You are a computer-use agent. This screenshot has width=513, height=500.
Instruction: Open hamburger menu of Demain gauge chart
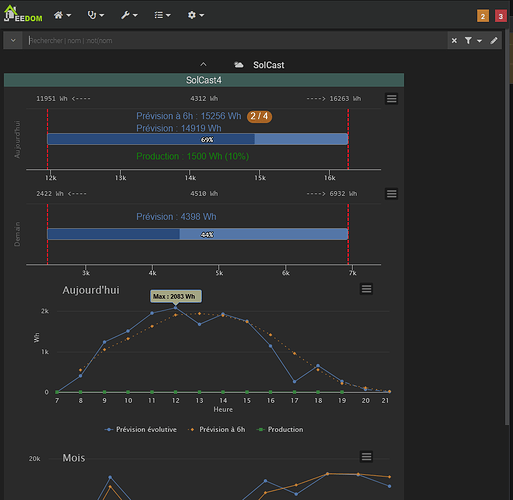tap(392, 194)
